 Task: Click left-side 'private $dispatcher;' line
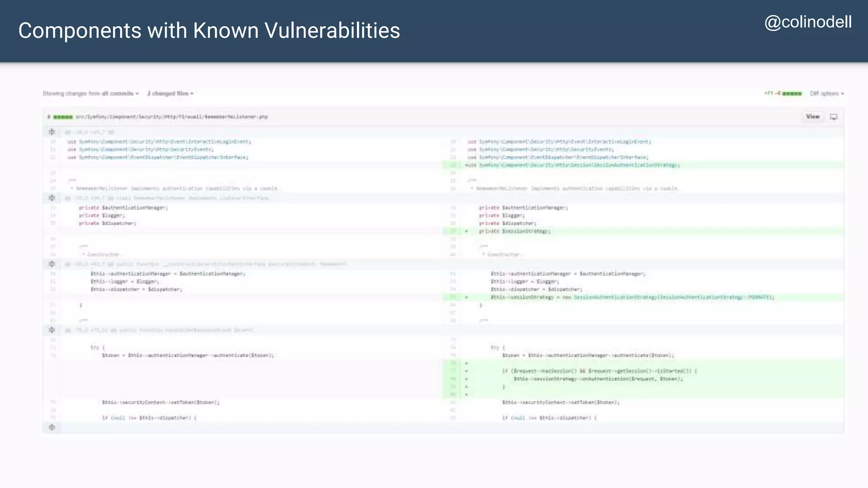[108, 223]
